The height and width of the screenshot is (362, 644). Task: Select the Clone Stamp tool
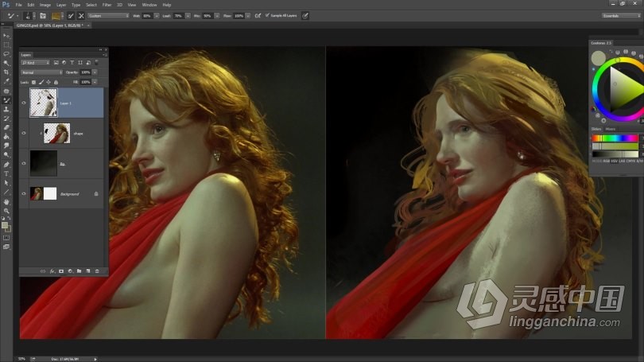6,109
